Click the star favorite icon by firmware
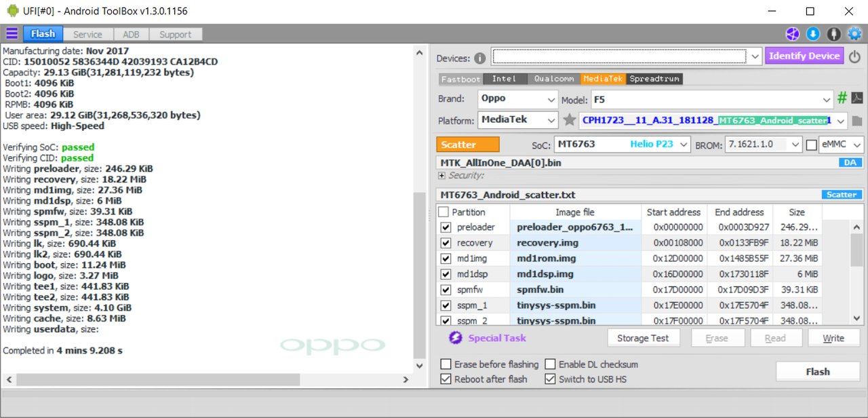Screen dimensions: 868x418 570,121
